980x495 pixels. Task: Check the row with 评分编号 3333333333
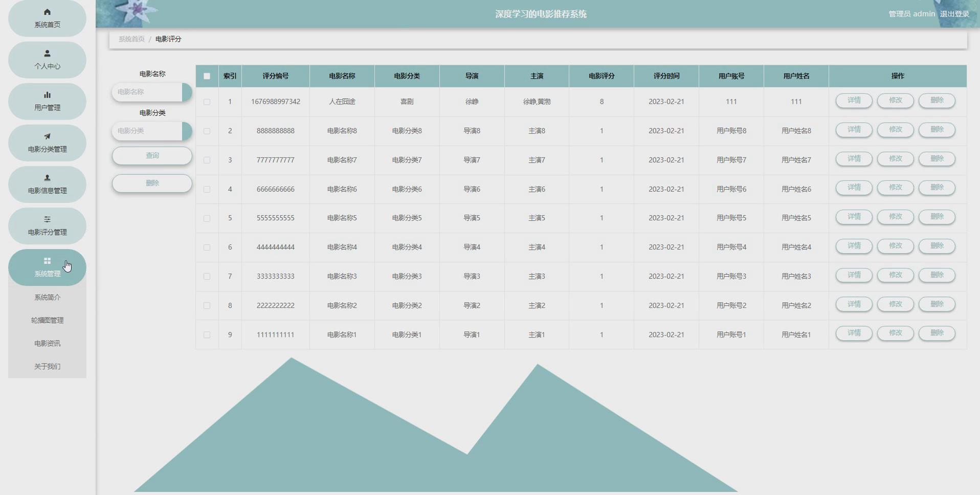point(207,277)
